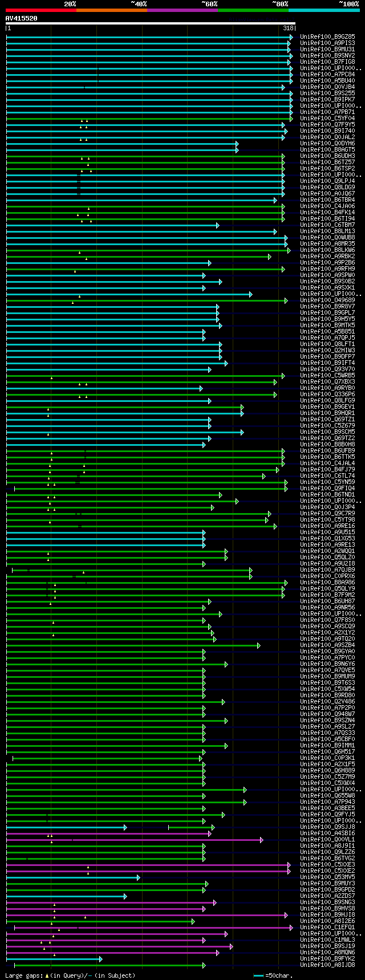Select the UniRef100_B8A986 label
The height and width of the screenshot is (980, 365).
tap(327, 582)
